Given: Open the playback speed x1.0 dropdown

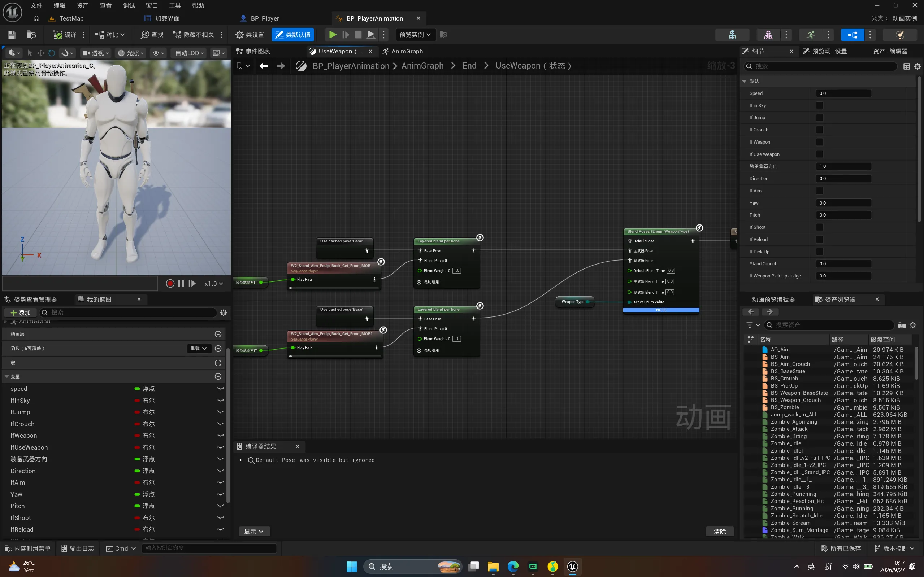Looking at the screenshot, I should [214, 284].
